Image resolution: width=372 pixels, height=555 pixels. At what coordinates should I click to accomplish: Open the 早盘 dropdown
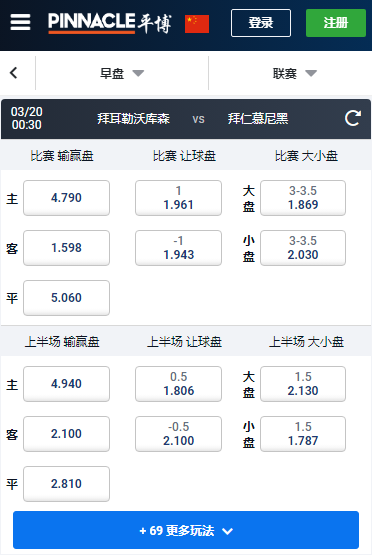(x=122, y=73)
